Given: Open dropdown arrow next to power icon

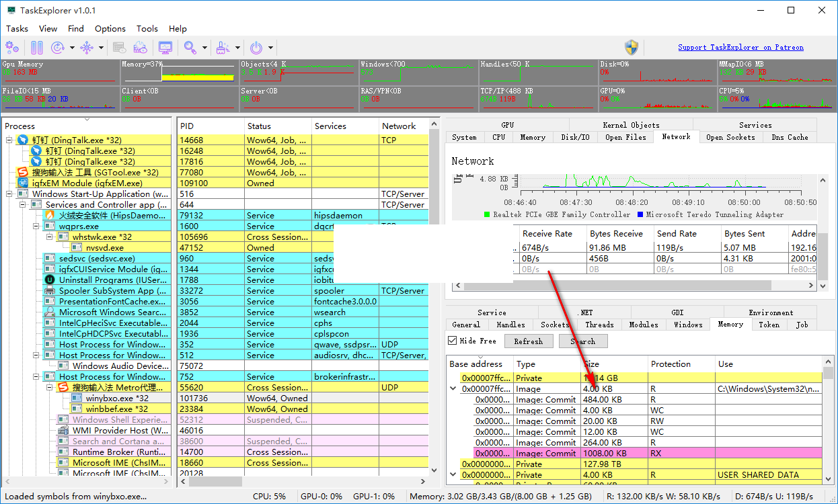Looking at the screenshot, I should pyautogui.click(x=271, y=48).
